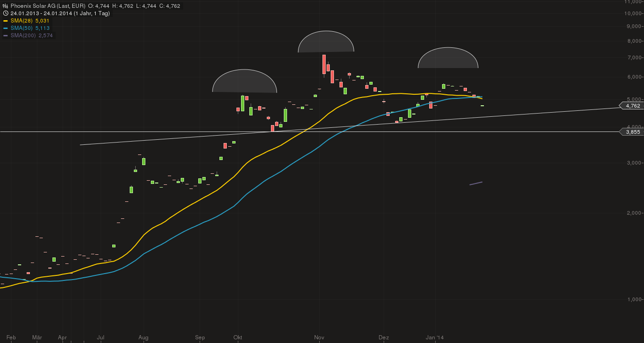Click the blue SMA(50) legend color marker
This screenshot has width=644, height=343.
pos(6,28)
